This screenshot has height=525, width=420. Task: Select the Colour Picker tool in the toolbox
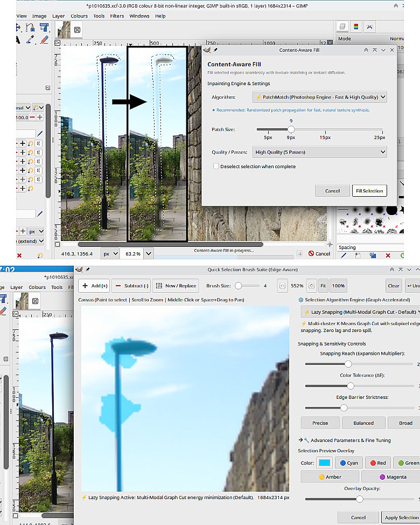(x=31, y=39)
